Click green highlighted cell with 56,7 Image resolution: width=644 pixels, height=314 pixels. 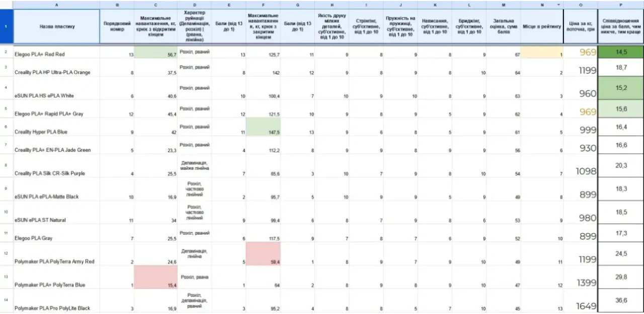tap(155, 52)
